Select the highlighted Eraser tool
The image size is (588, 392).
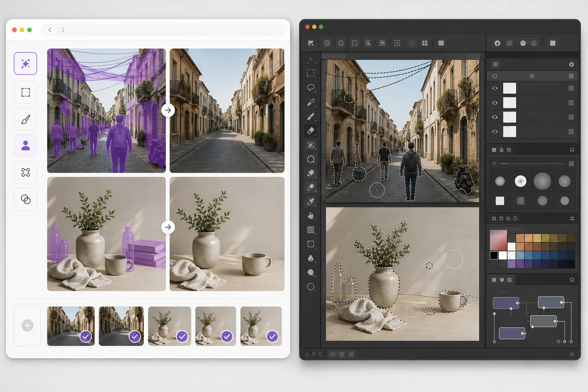311,131
